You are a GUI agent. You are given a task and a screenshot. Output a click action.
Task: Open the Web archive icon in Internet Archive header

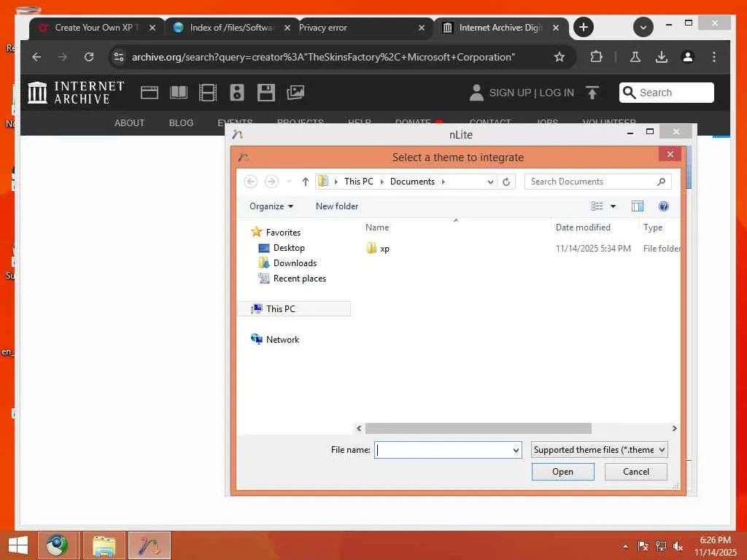(149, 93)
